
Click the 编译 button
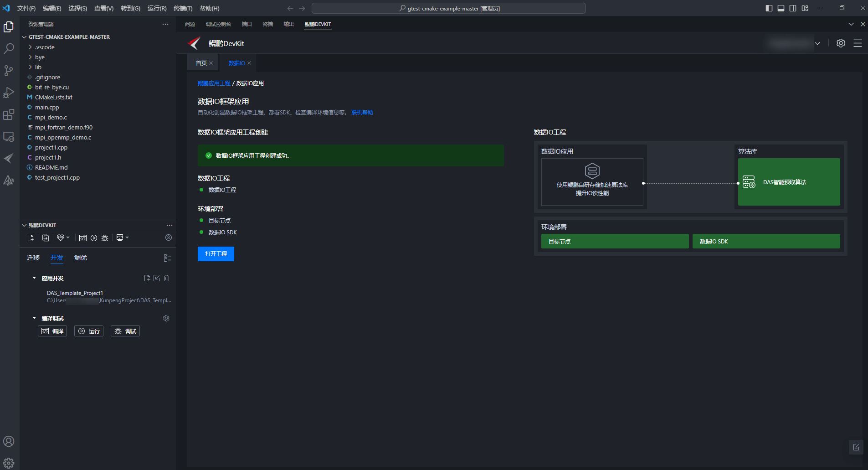coord(52,331)
